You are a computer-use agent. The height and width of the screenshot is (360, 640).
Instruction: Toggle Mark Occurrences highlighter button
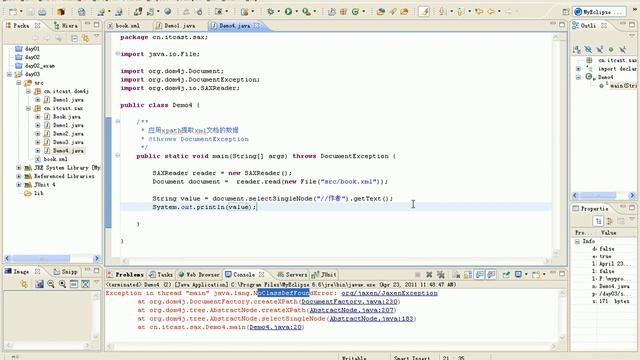[424, 12]
